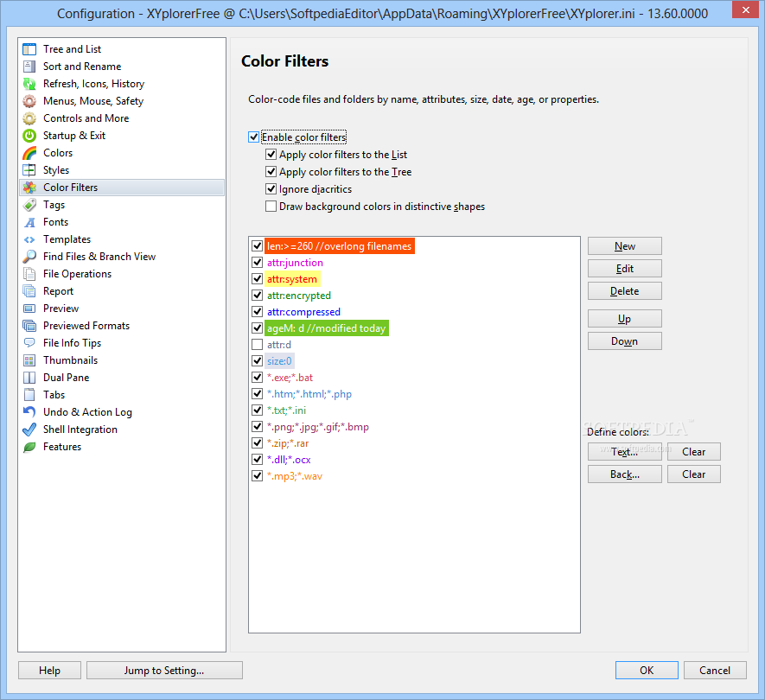Select the ageM: d modified today filter
The height and width of the screenshot is (700, 765).
tap(327, 328)
